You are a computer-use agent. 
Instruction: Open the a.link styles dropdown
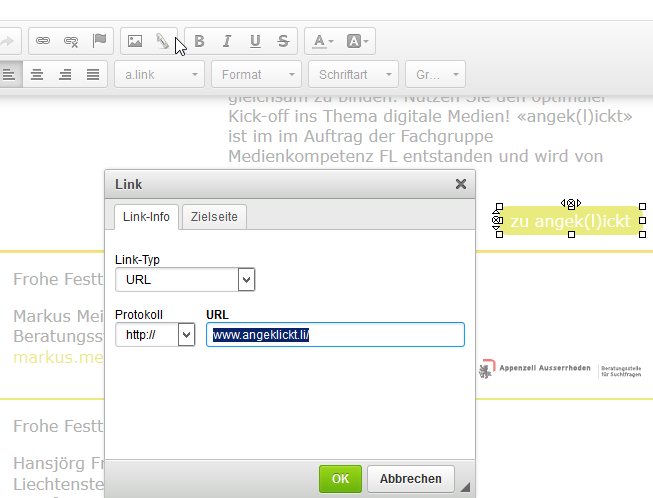(x=160, y=75)
